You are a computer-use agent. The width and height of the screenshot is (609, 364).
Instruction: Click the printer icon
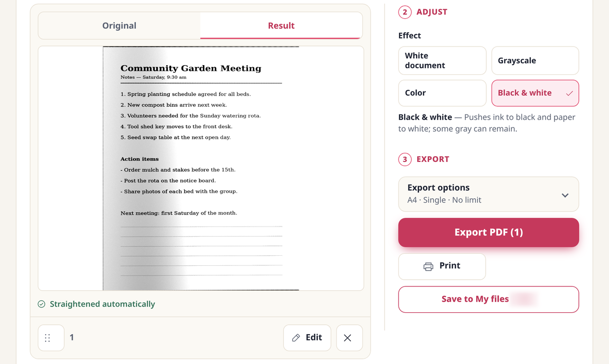(428, 266)
